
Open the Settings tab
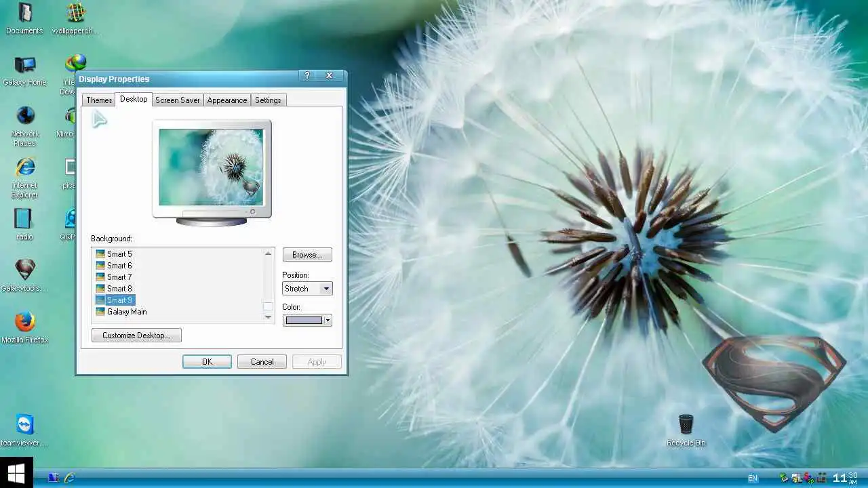[x=268, y=100]
